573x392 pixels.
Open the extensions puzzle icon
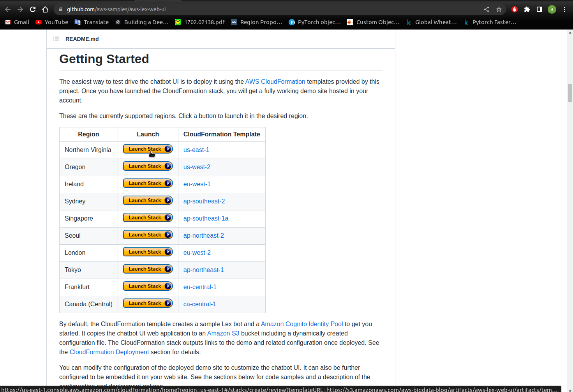pyautogui.click(x=527, y=9)
